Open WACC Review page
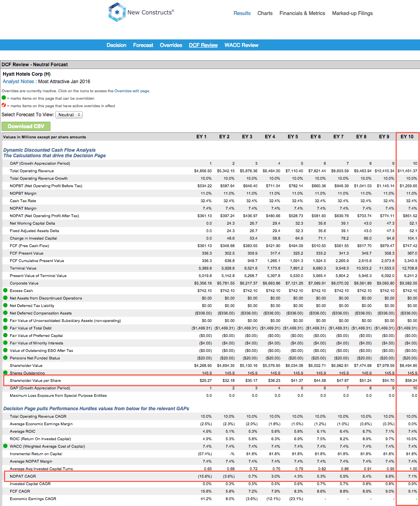Viewport: 420px width, 506px height. pos(241,45)
